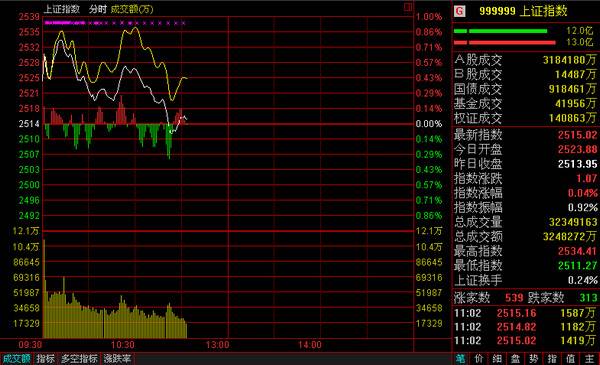Select the tick row with volume 1419万
This screenshot has width=600, height=365.
[x=525, y=341]
